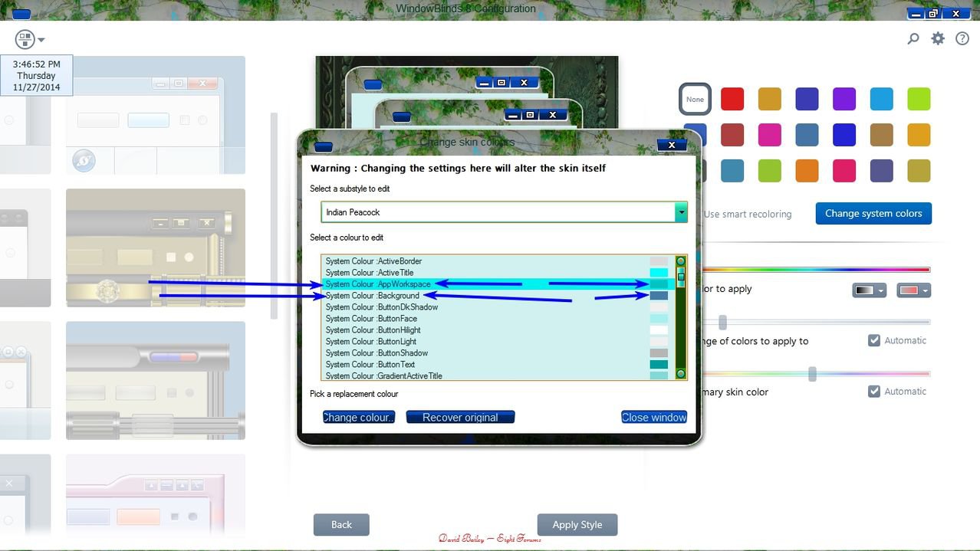
Task: Select System Colour :ButtonDkShadow row
Action: pos(497,307)
